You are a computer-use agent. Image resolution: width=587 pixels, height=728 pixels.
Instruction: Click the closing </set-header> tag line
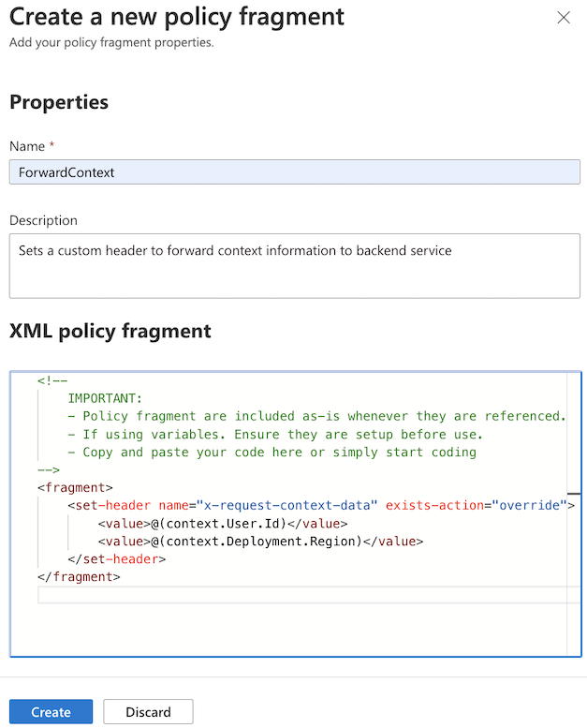pyautogui.click(x=116, y=559)
